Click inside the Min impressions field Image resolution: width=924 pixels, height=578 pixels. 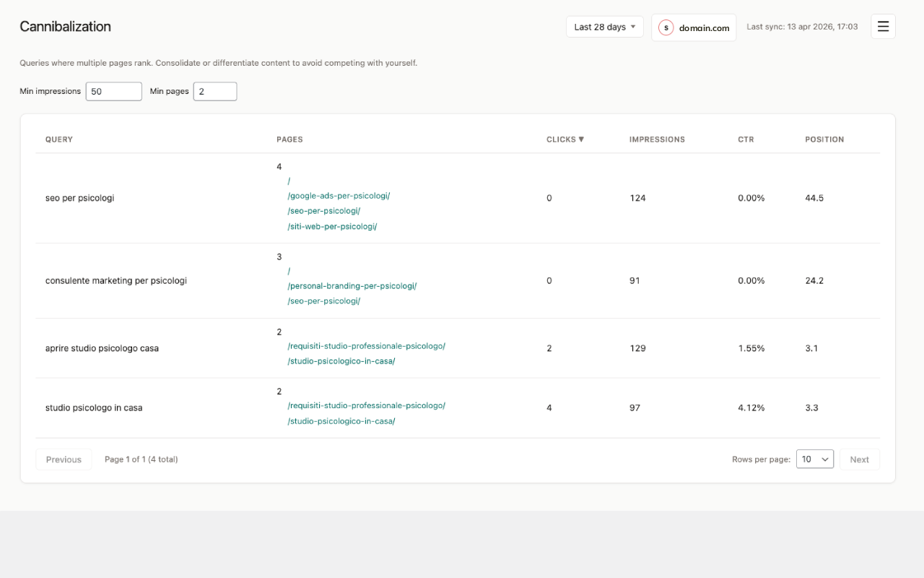coord(113,91)
